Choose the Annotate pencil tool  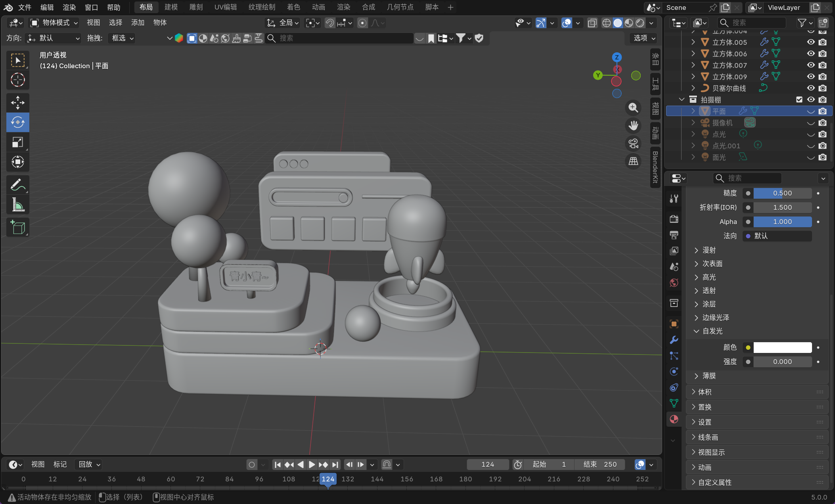pyautogui.click(x=17, y=185)
